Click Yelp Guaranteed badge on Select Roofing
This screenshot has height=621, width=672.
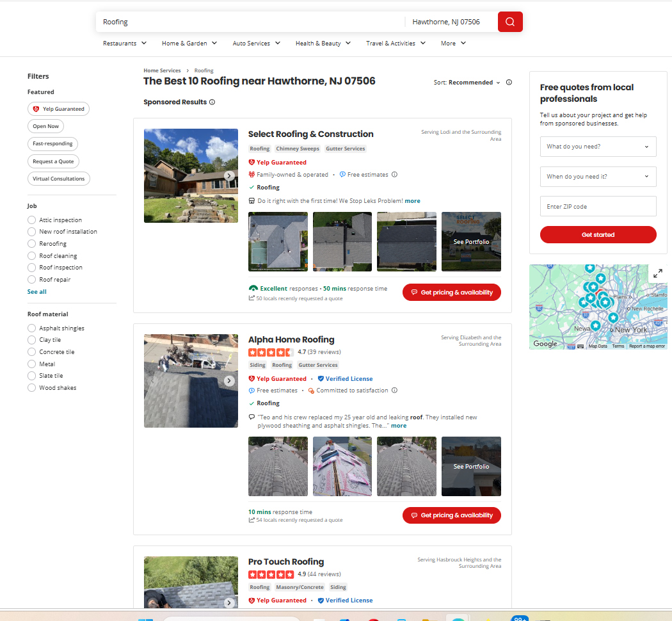pos(278,163)
